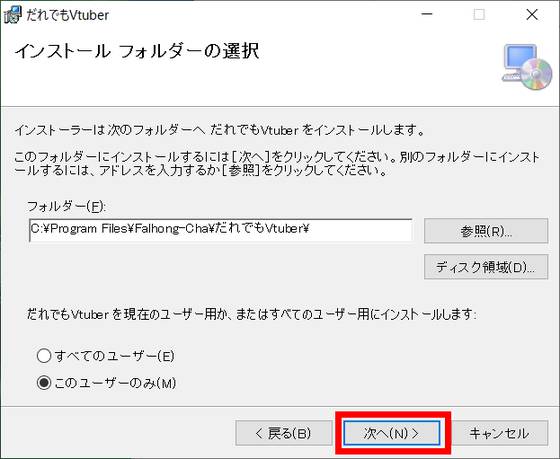
Task: Click the installer icon in title bar
Action: pyautogui.click(x=12, y=15)
